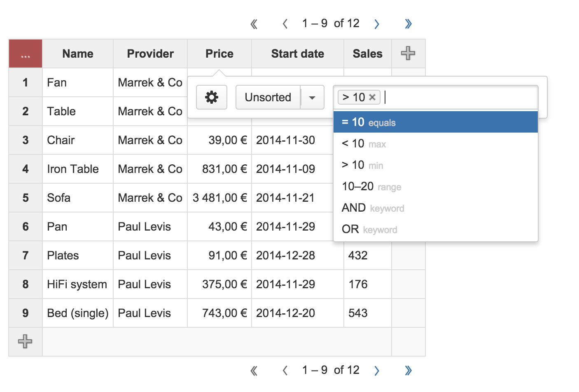579x392 pixels.
Task: Jump to last page using bottom double-right arrow
Action: (408, 371)
